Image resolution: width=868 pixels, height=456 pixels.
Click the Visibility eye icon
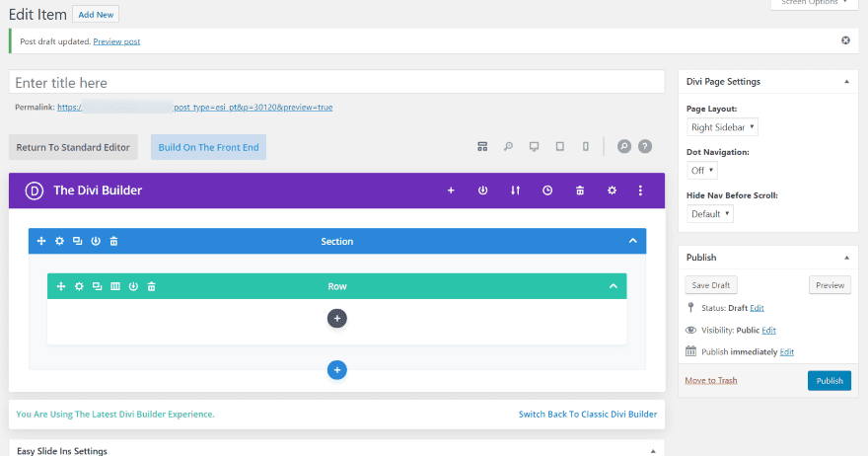[690, 331]
